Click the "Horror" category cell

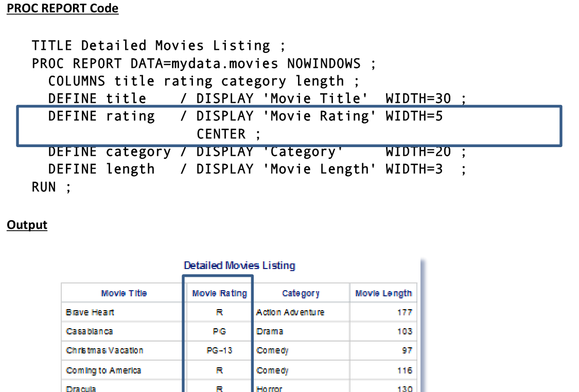click(269, 388)
